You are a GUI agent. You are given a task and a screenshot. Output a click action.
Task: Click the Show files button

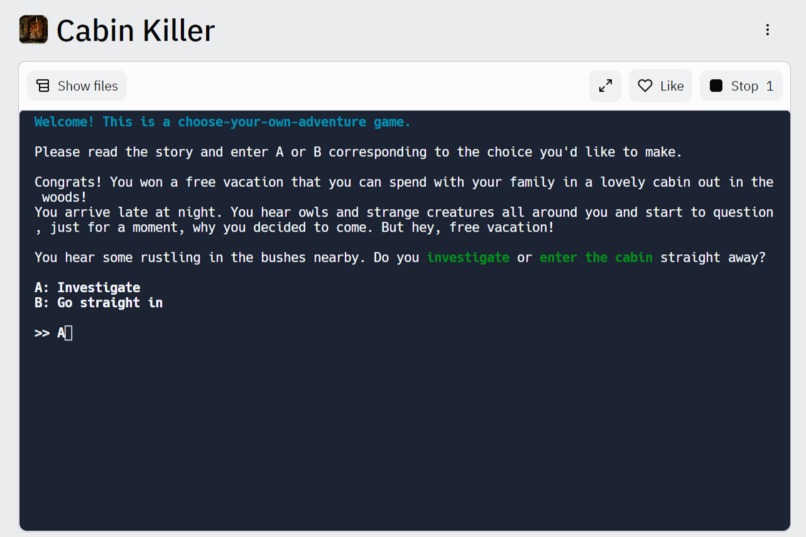77,86
